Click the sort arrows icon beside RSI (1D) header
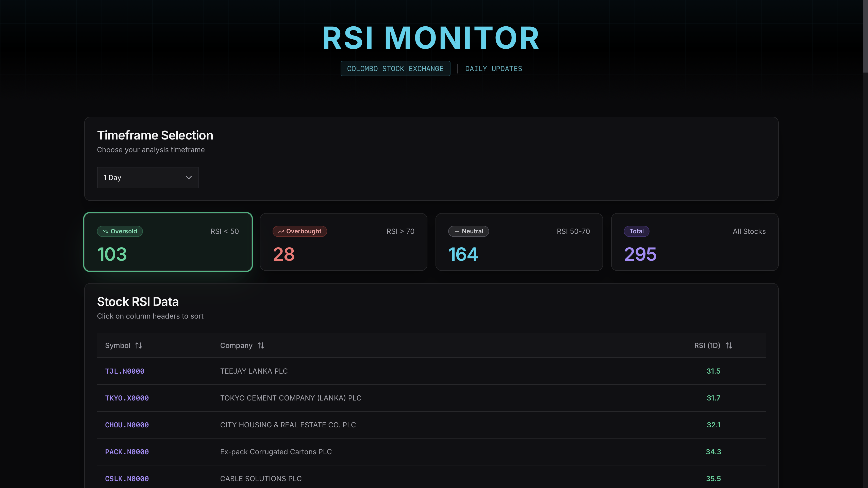The height and width of the screenshot is (488, 868). [729, 345]
